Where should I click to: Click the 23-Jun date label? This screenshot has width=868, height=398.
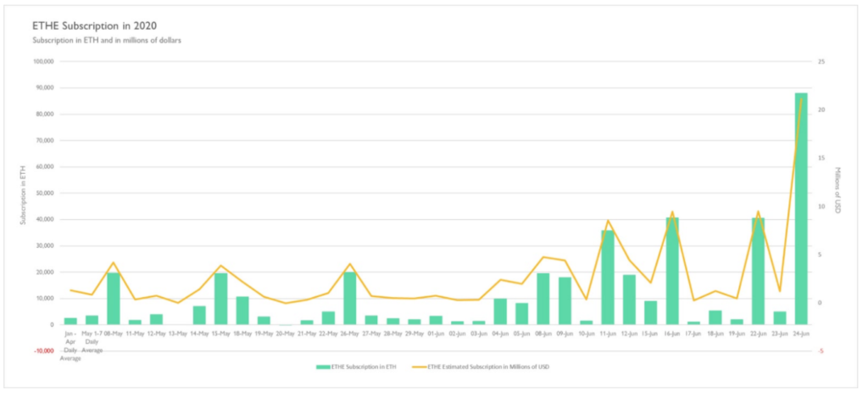point(780,334)
